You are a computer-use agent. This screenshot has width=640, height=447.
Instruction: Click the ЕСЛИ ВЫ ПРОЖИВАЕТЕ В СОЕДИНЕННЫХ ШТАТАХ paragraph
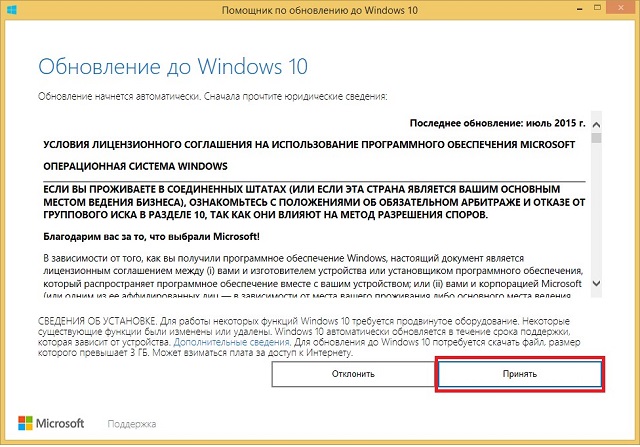click(x=314, y=202)
